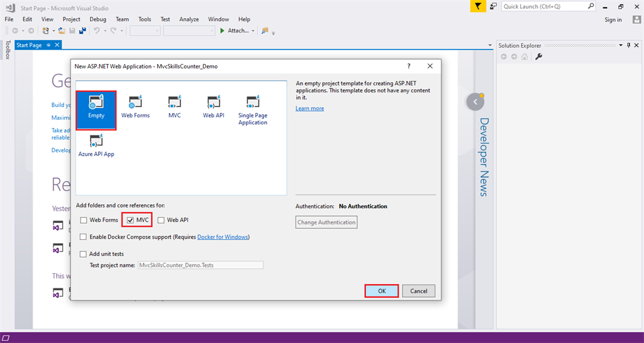The height and width of the screenshot is (343, 644).
Task: Click the Undo toolbar icon
Action: pyautogui.click(x=97, y=31)
